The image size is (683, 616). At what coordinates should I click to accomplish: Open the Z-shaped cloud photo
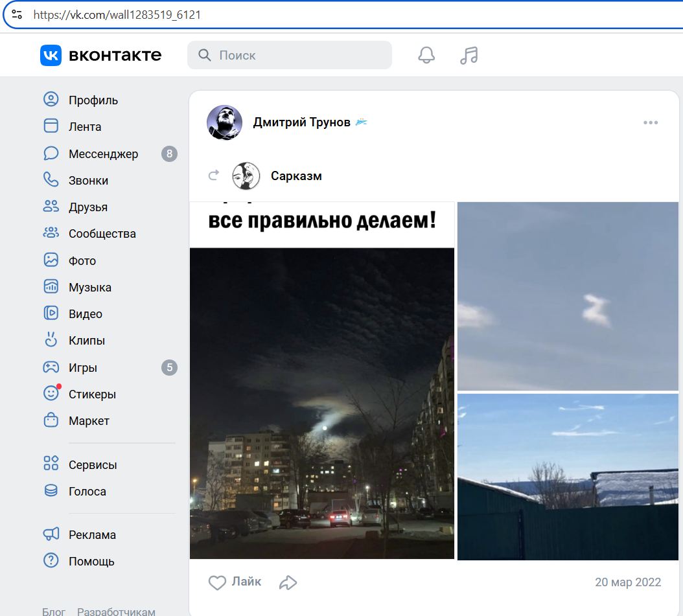pyautogui.click(x=568, y=296)
